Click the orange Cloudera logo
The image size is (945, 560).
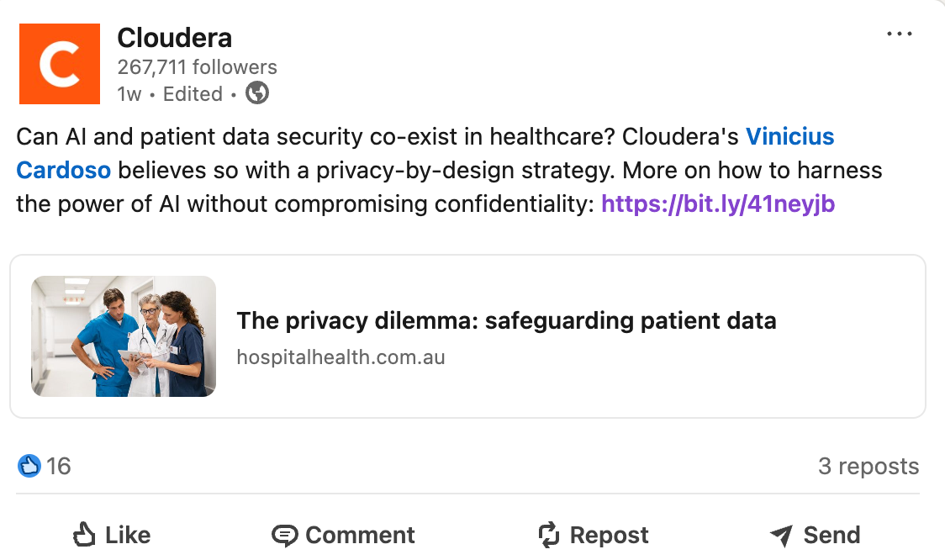point(59,64)
